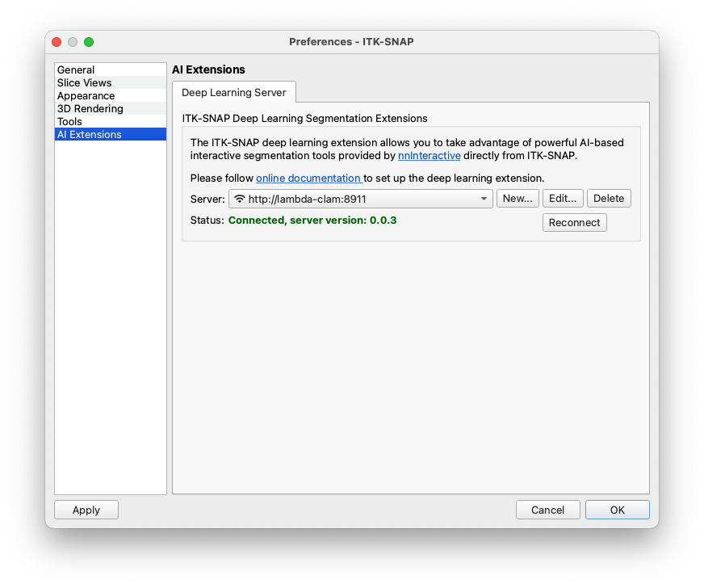
Task: Select AI Extensions category
Action: [111, 134]
